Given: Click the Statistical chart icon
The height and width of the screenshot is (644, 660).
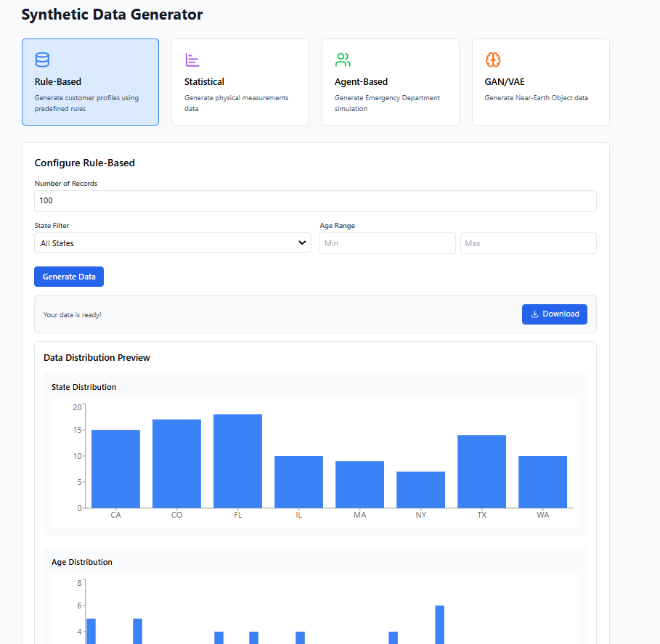Looking at the screenshot, I should coord(192,60).
